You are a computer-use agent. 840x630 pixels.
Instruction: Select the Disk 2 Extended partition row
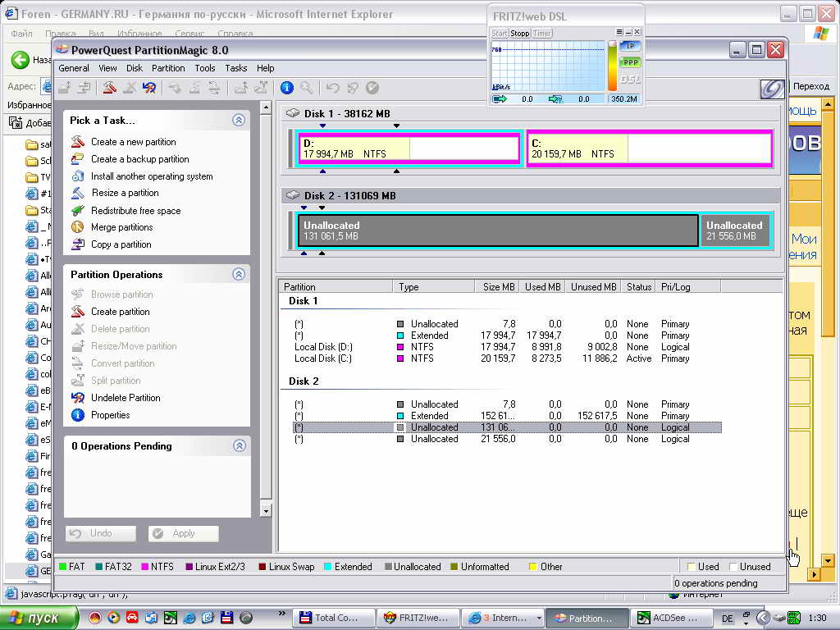click(x=507, y=416)
